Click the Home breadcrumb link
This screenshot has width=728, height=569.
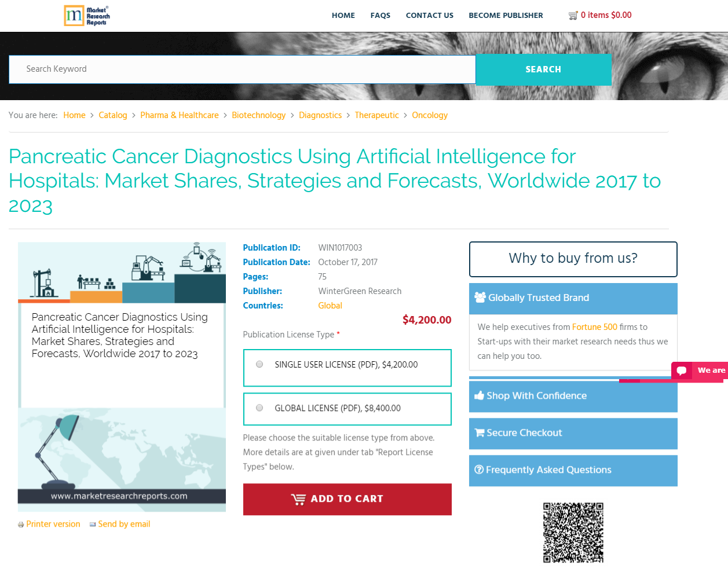[x=74, y=115]
